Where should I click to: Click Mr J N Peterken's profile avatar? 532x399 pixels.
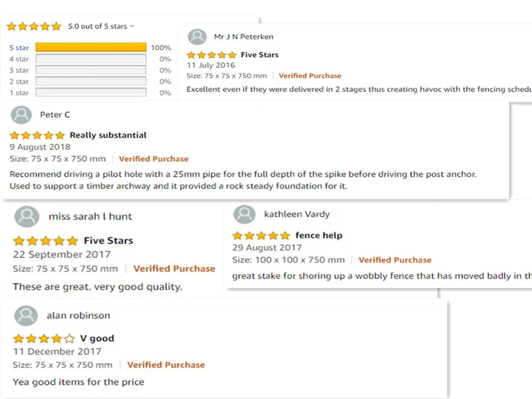click(197, 37)
